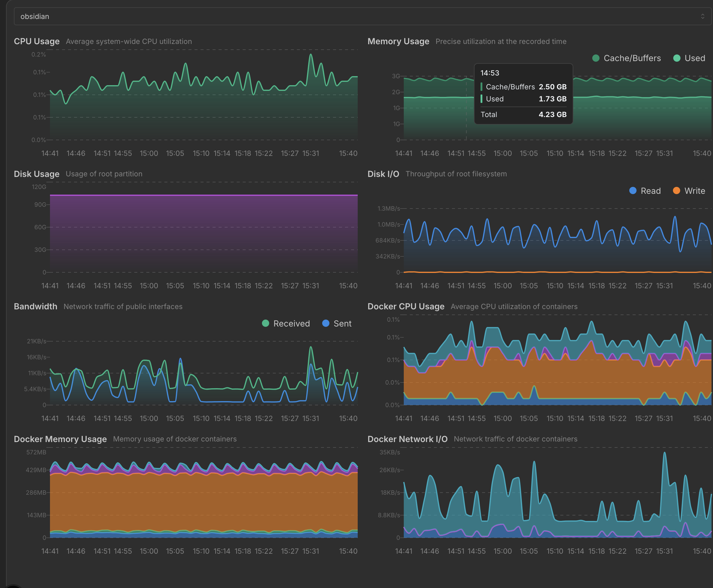Toggle the Read legend in Disk I/O
713x588 pixels.
(645, 191)
